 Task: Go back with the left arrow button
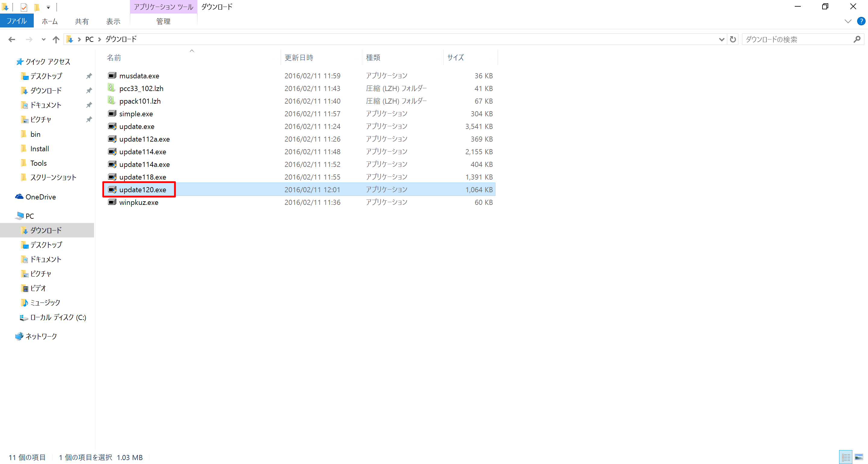[12, 39]
